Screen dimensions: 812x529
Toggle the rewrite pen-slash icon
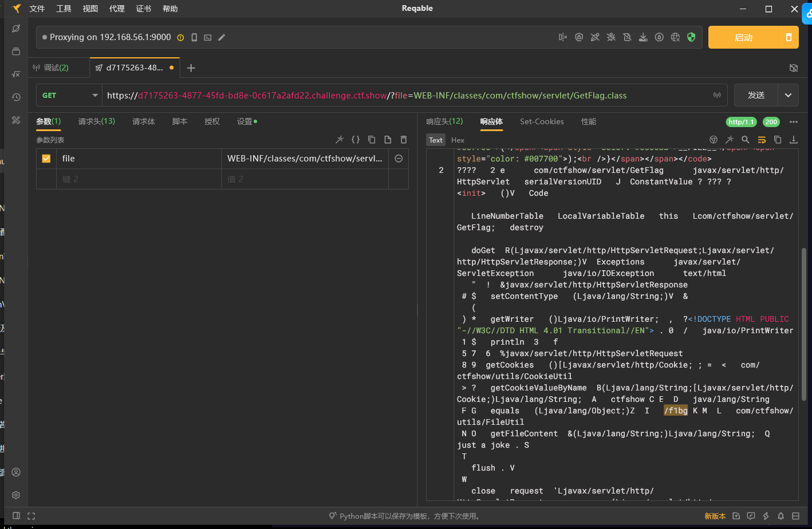(595, 37)
